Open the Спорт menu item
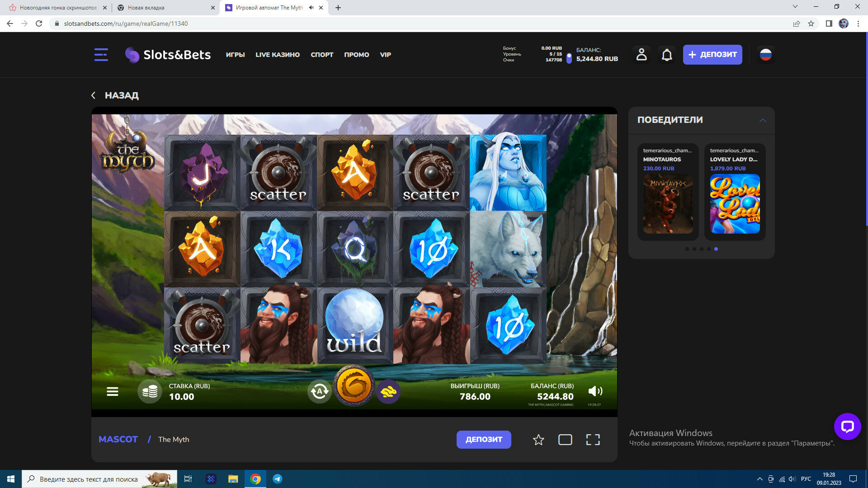 tap(322, 55)
